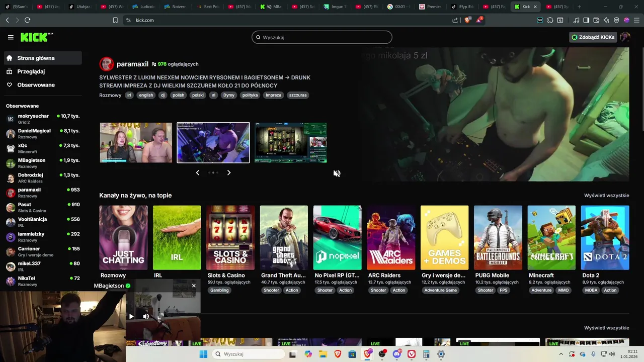This screenshot has height=362, width=644.
Task: Close the active Kick browser tab
Action: (x=535, y=7)
